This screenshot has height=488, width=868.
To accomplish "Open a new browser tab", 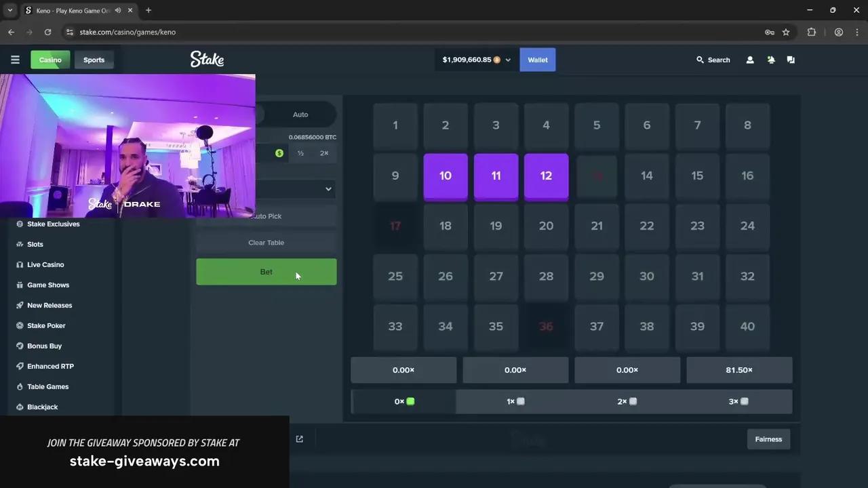I will (149, 11).
